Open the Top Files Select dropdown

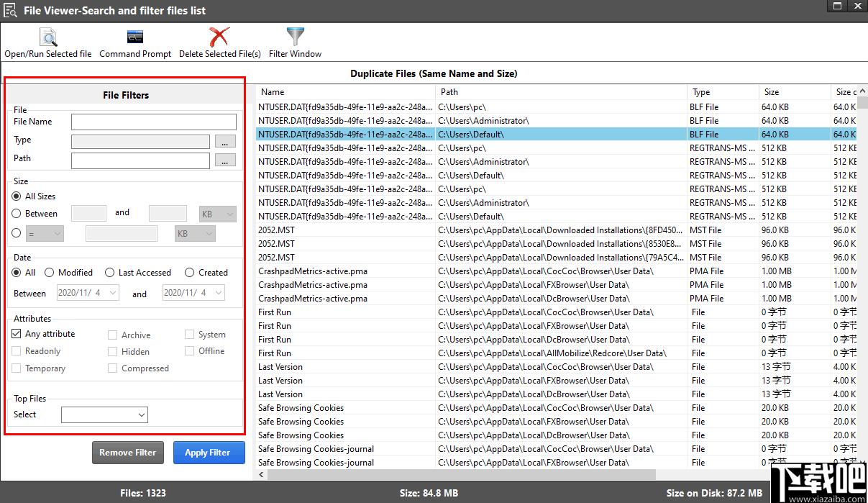[x=105, y=414]
